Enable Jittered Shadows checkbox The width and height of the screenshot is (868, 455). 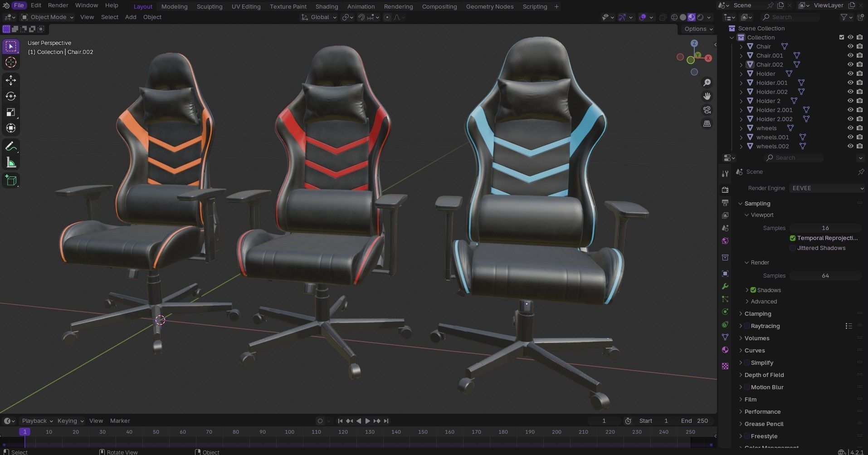coord(793,248)
